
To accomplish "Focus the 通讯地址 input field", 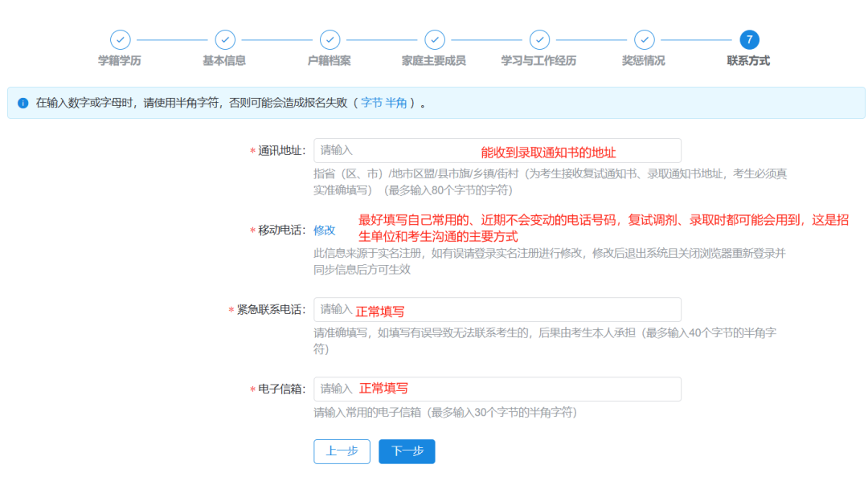I will (497, 150).
